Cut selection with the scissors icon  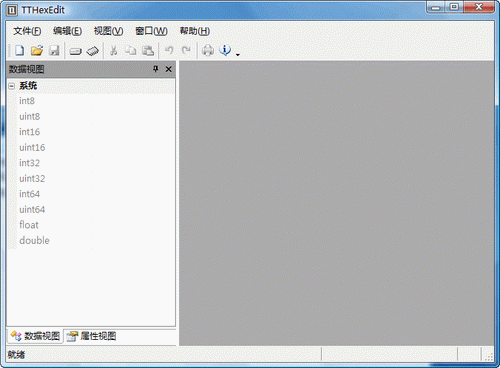coord(114,50)
